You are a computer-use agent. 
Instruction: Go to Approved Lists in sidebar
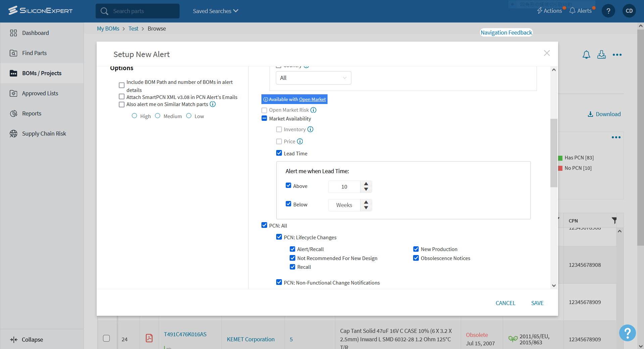(x=40, y=93)
